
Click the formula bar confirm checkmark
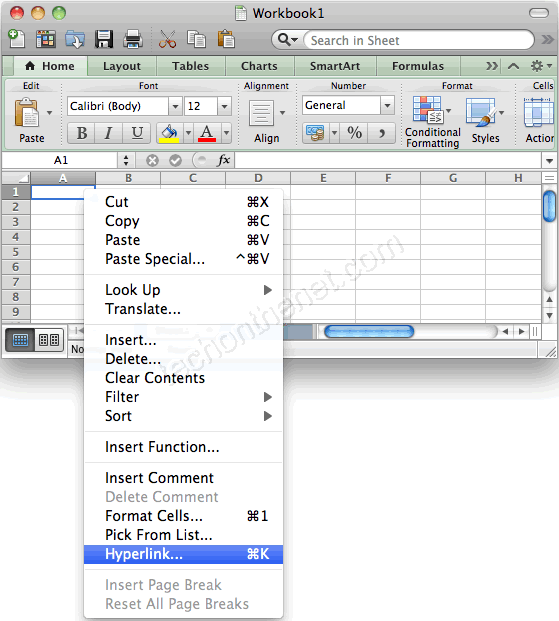point(175,160)
